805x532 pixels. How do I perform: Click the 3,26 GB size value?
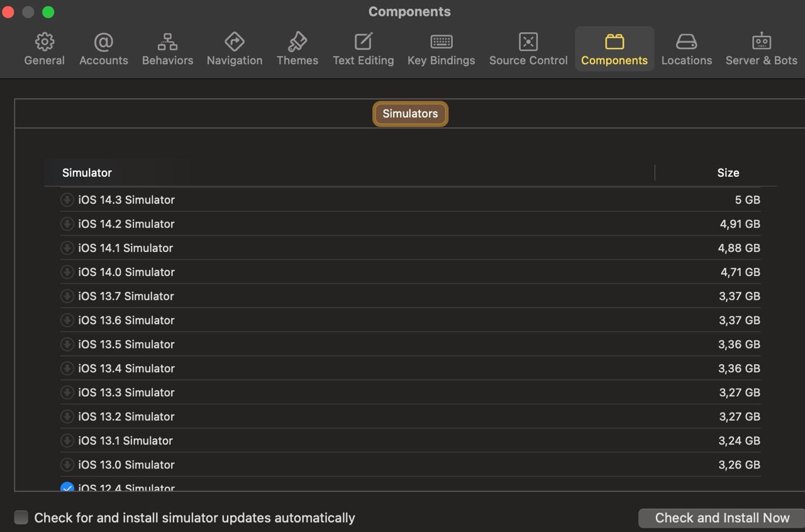(x=740, y=465)
